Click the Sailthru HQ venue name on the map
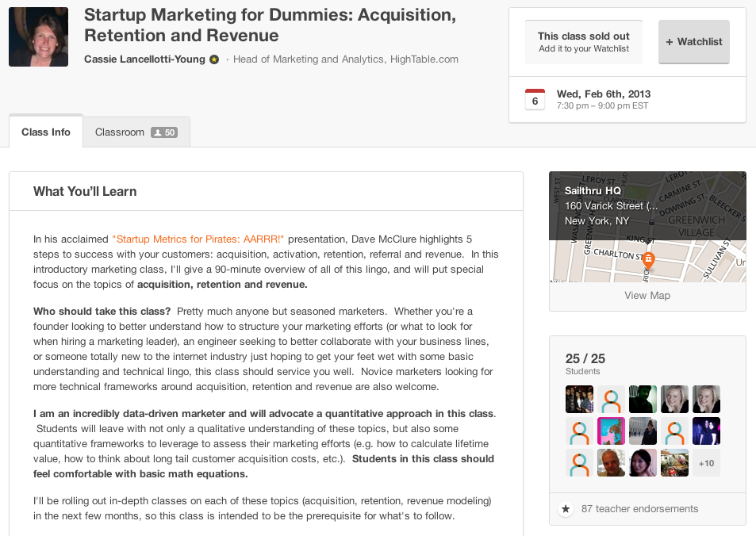The height and width of the screenshot is (536, 756). click(x=593, y=191)
